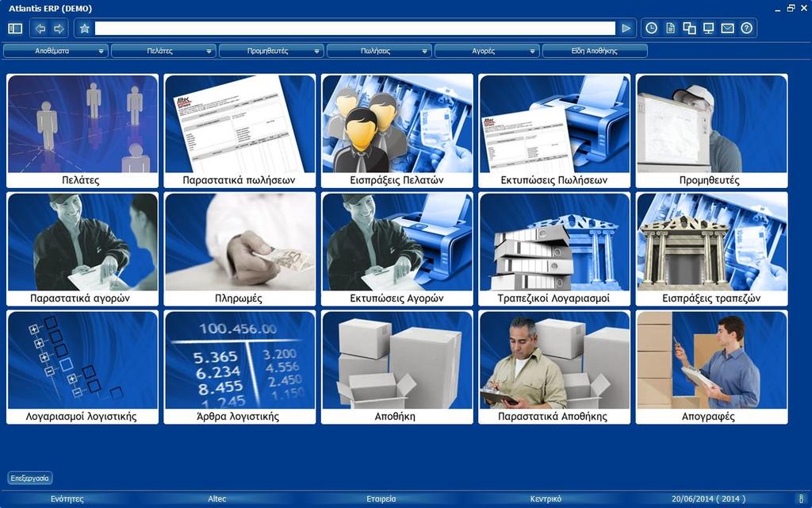Open Είδη Αποθήκης toolbar button

(595, 52)
